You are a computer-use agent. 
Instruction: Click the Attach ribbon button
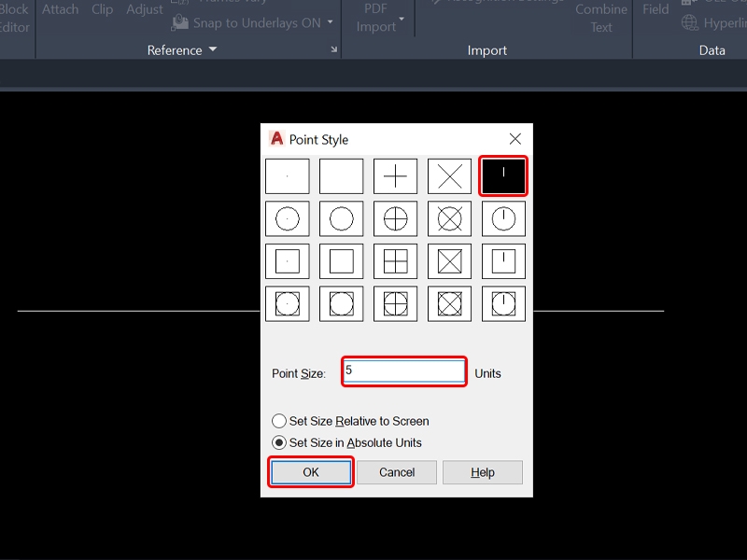[x=60, y=9]
